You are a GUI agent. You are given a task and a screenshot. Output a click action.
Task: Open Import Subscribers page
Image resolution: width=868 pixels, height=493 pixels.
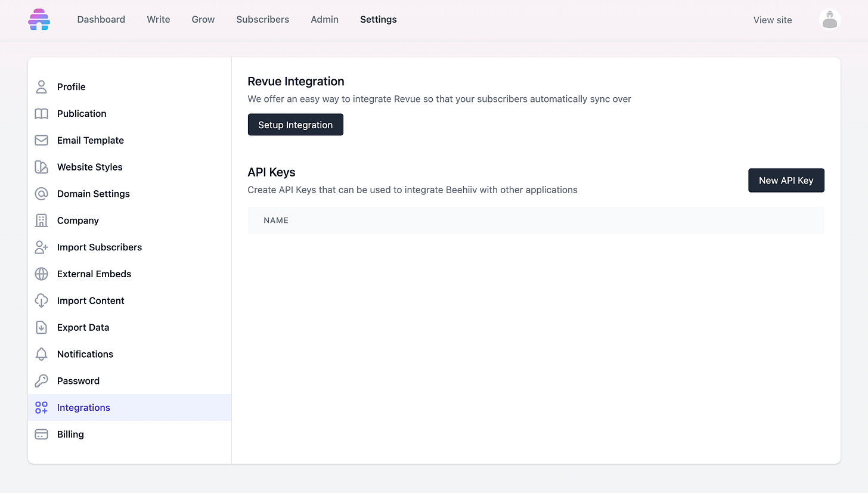tap(130, 247)
